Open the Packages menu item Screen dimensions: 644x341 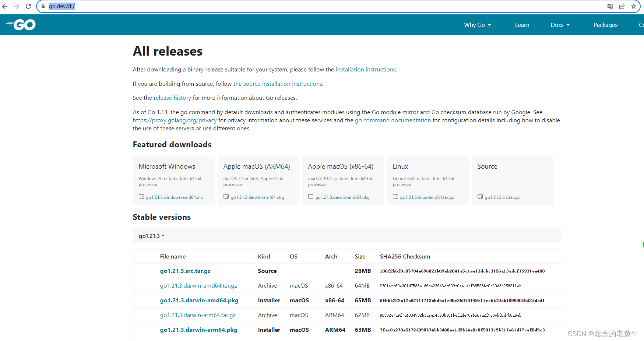pyautogui.click(x=606, y=25)
